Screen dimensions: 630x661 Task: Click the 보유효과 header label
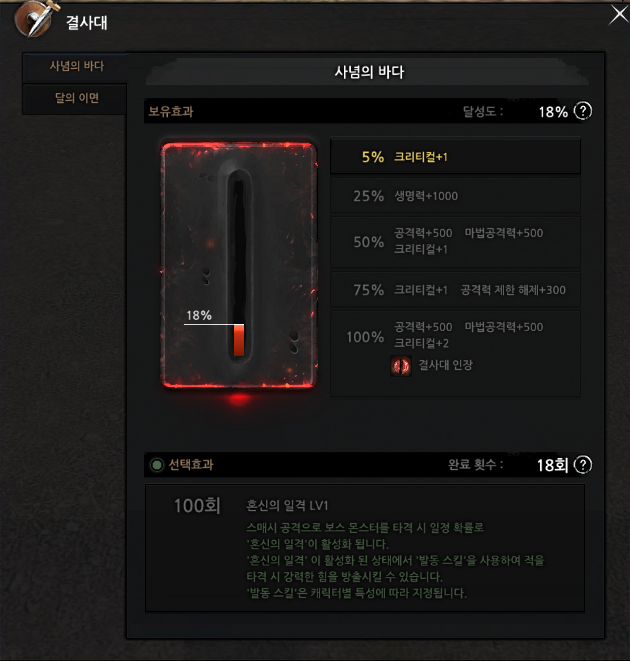(171, 111)
